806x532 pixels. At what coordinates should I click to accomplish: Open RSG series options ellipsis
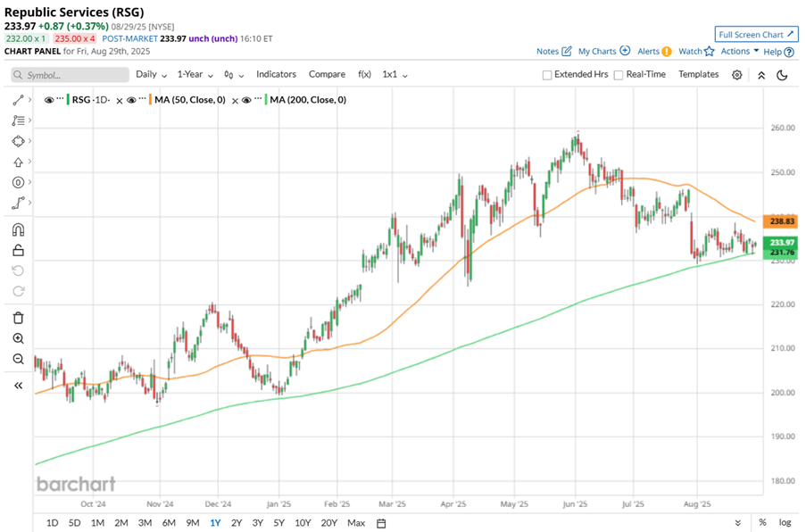coord(60,99)
